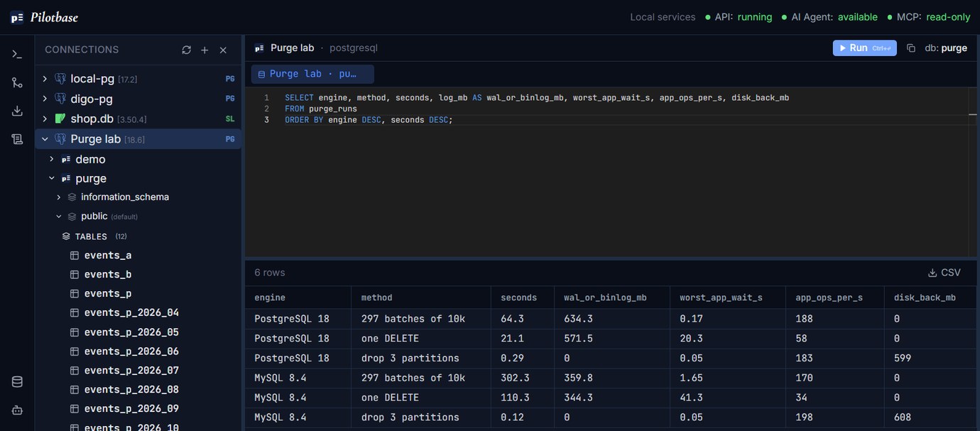Run the query with the Run button
Image resolution: width=980 pixels, height=431 pixels.
[864, 48]
